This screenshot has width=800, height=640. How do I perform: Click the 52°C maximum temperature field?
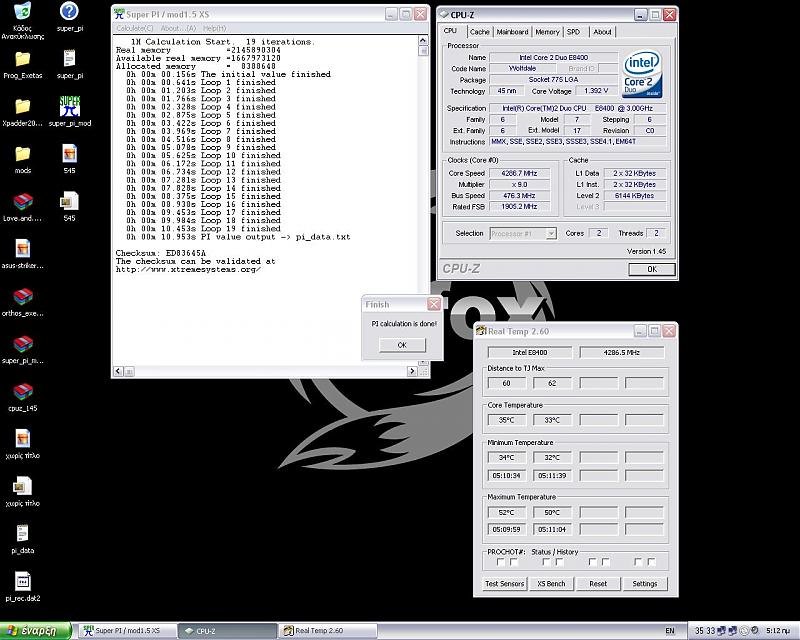507,512
